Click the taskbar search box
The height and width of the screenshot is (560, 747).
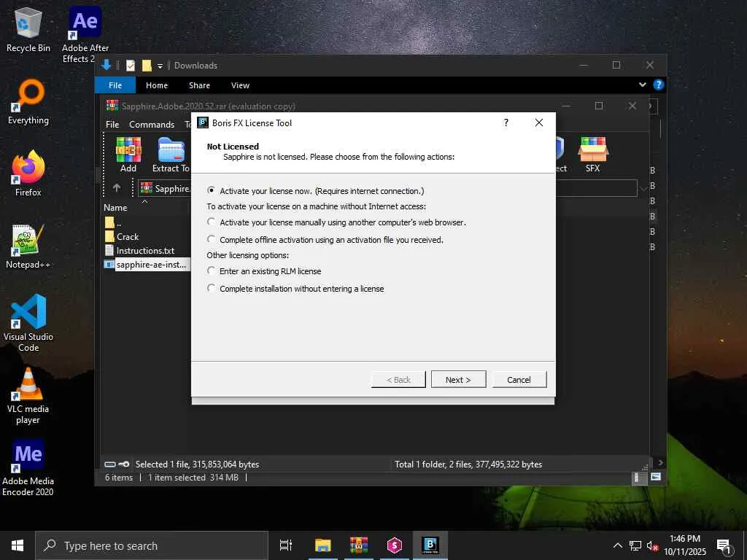pos(152,545)
